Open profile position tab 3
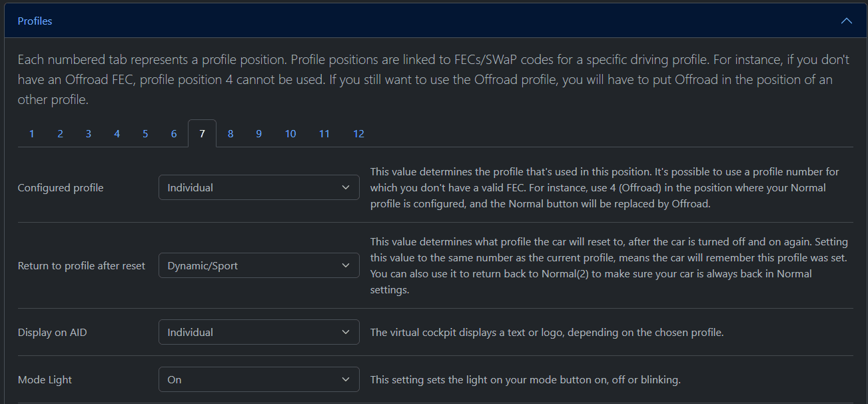The image size is (868, 404). point(88,134)
